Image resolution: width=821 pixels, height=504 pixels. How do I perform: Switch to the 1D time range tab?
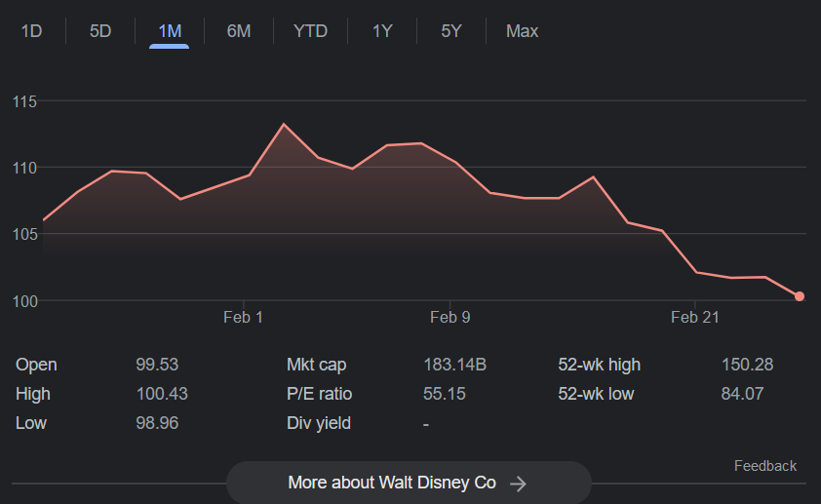click(32, 31)
